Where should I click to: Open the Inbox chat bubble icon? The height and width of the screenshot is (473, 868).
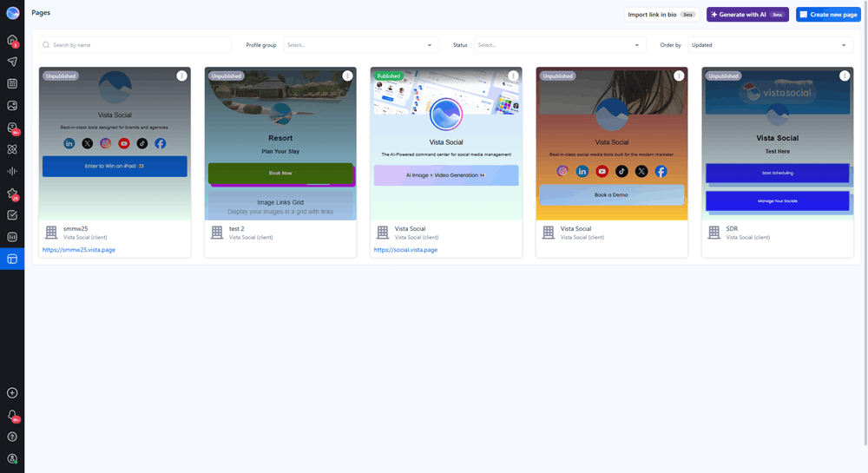(x=12, y=128)
